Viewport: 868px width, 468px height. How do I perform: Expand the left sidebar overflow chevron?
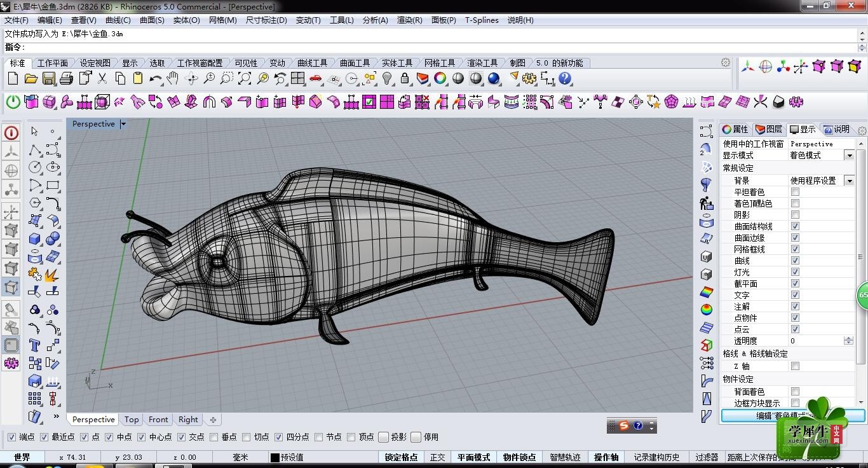pos(57,416)
